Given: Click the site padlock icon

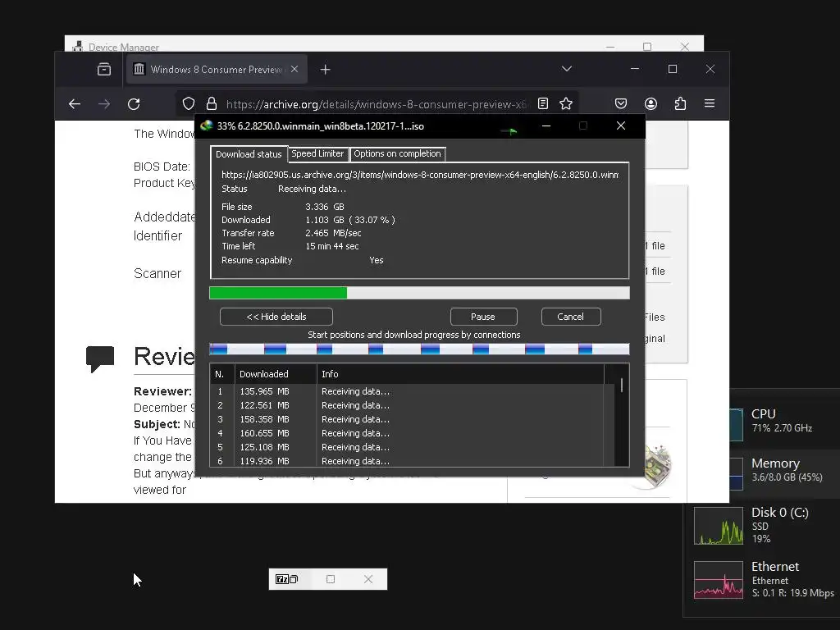Looking at the screenshot, I should click(x=212, y=103).
